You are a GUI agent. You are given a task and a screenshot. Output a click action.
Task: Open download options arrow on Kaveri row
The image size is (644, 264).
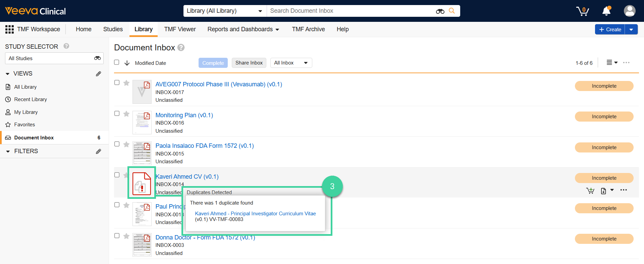(x=612, y=190)
